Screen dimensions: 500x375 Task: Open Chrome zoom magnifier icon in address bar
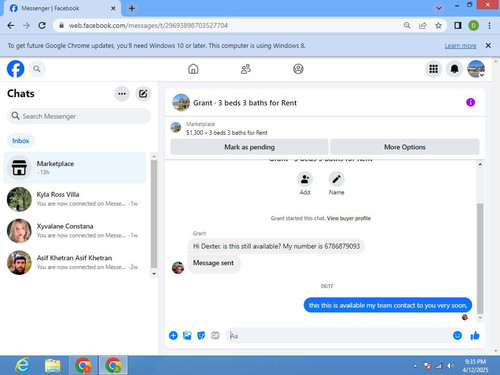[x=407, y=26]
